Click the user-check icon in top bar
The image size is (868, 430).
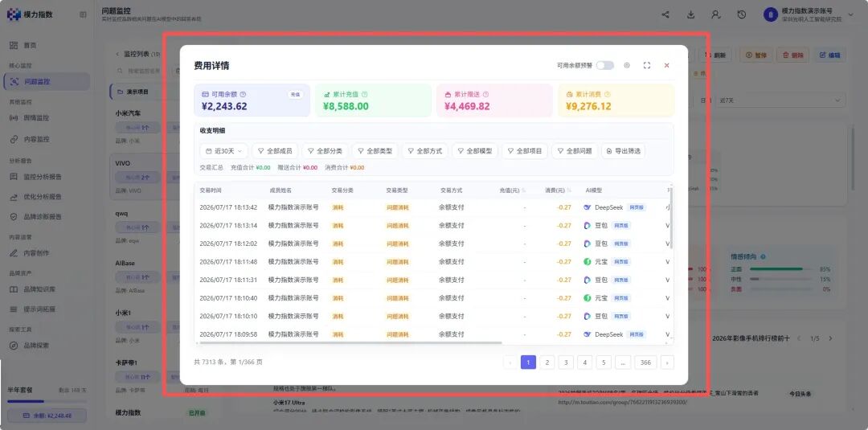(716, 15)
